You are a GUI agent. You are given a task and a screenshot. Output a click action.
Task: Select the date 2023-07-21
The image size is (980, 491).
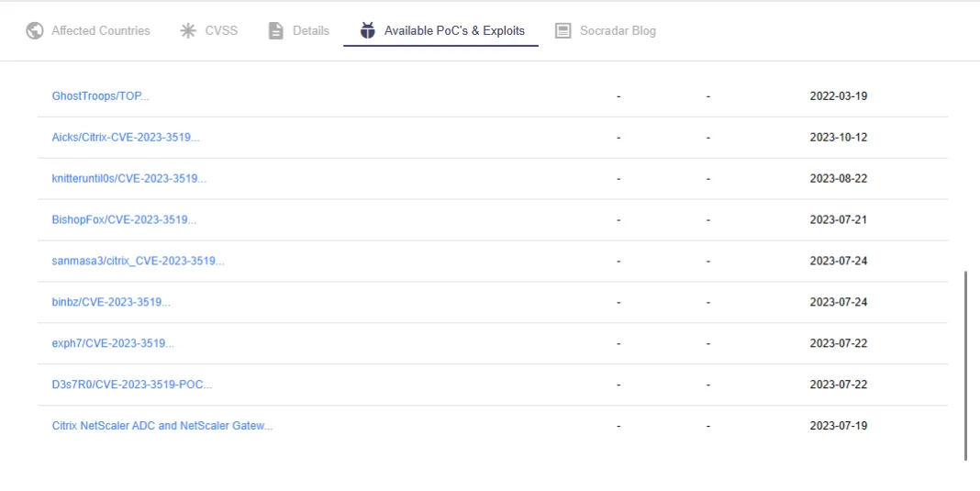coord(838,220)
